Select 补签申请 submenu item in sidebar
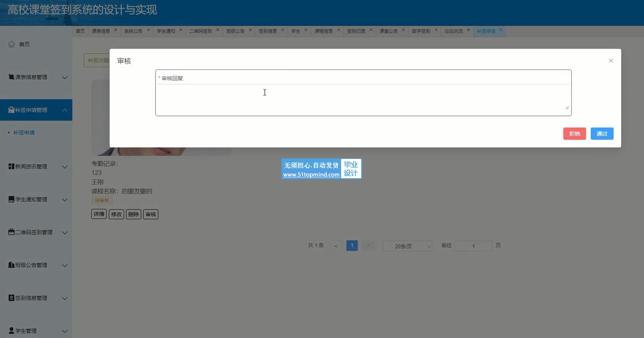Image resolution: width=644 pixels, height=338 pixels. 24,133
